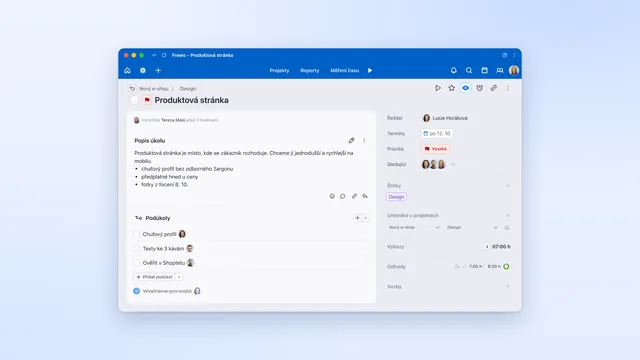This screenshot has width=640, height=360.
Task: Mark Produktová stránka task as complete
Action: coord(134,100)
